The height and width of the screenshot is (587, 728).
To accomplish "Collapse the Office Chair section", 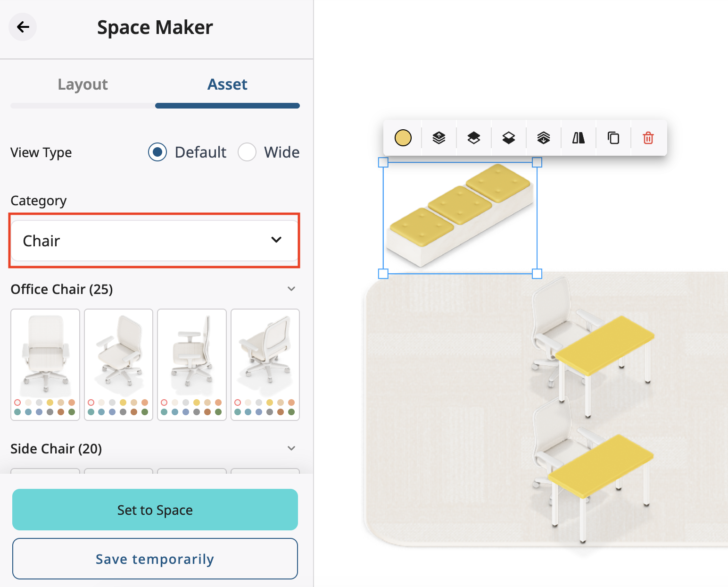I will pyautogui.click(x=291, y=288).
